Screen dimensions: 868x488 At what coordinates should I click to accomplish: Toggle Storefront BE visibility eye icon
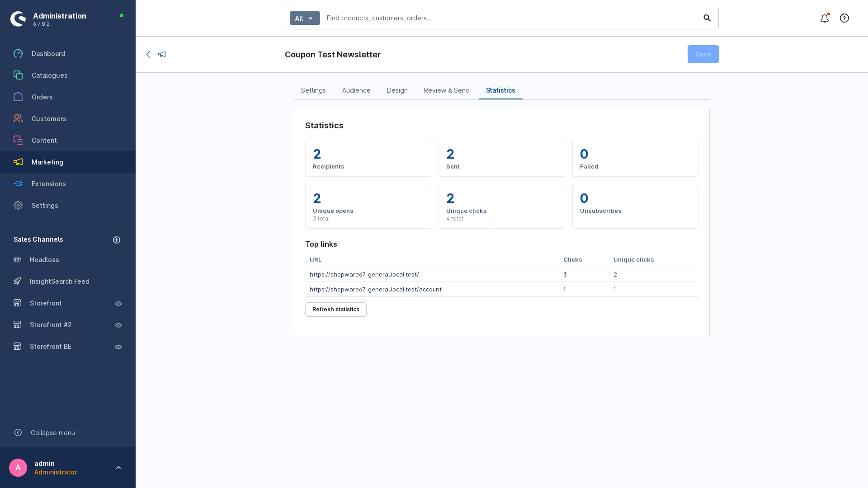118,347
